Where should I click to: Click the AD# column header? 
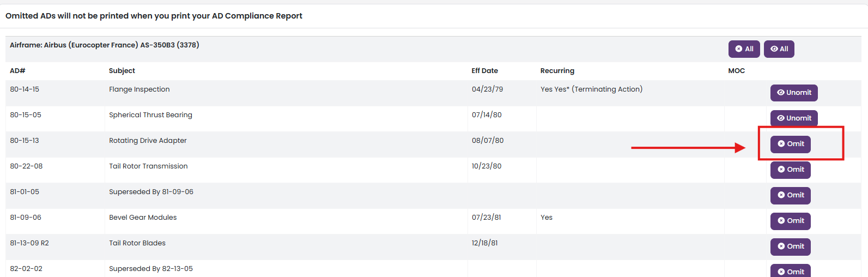[x=17, y=71]
